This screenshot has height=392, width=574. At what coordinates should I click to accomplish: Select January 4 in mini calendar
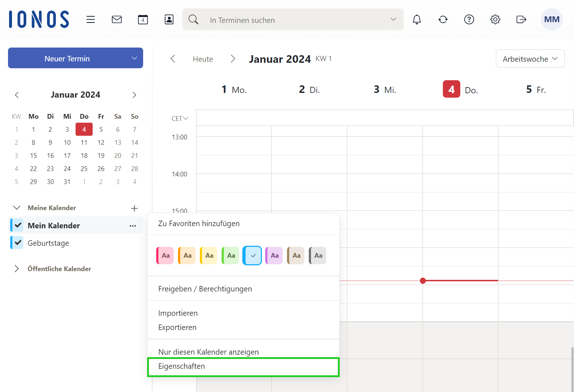click(x=84, y=130)
